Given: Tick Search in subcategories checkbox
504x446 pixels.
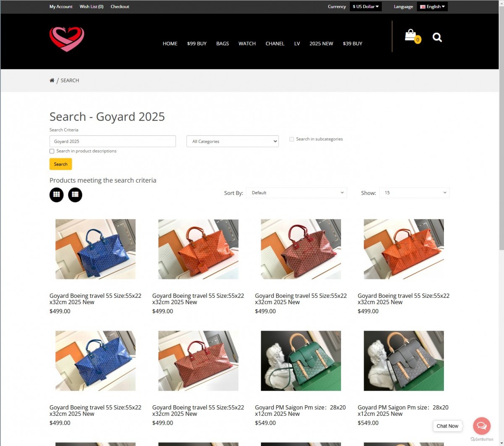Looking at the screenshot, I should pyautogui.click(x=291, y=139).
